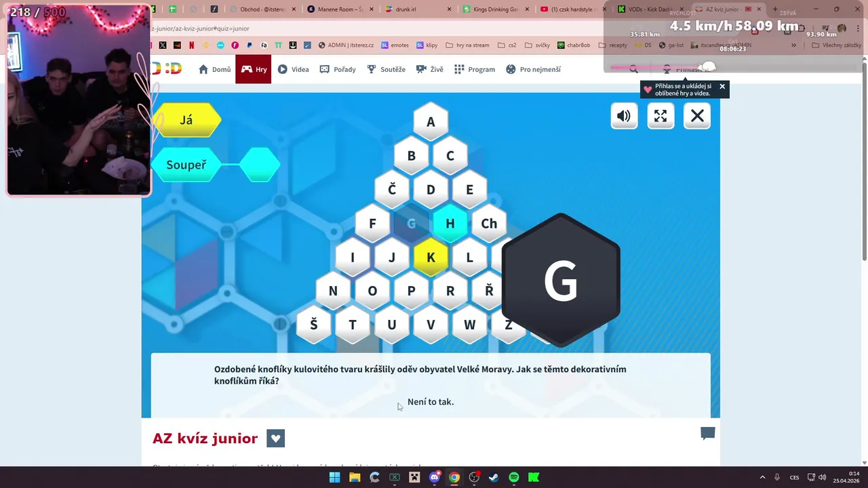This screenshot has height=488, width=868.
Task: Select the I hexagon tile
Action: point(353,258)
